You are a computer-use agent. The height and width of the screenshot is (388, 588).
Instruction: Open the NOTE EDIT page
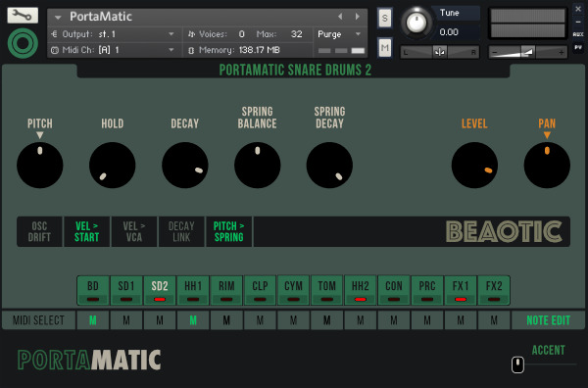548,320
